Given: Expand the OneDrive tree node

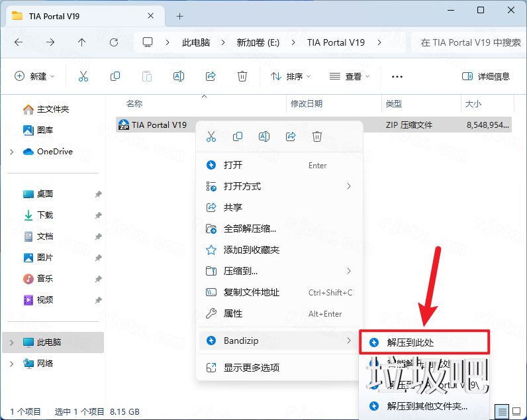Looking at the screenshot, I should pos(12,152).
